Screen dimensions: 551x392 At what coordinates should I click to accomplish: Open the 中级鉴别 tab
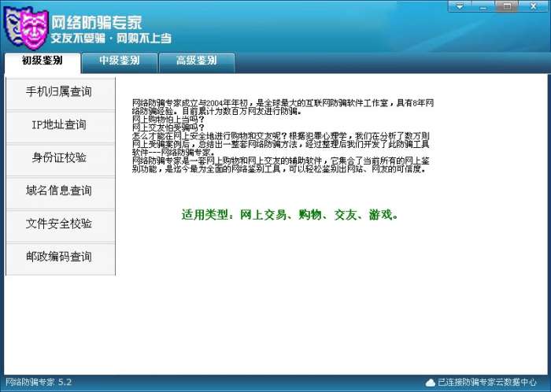coord(119,61)
